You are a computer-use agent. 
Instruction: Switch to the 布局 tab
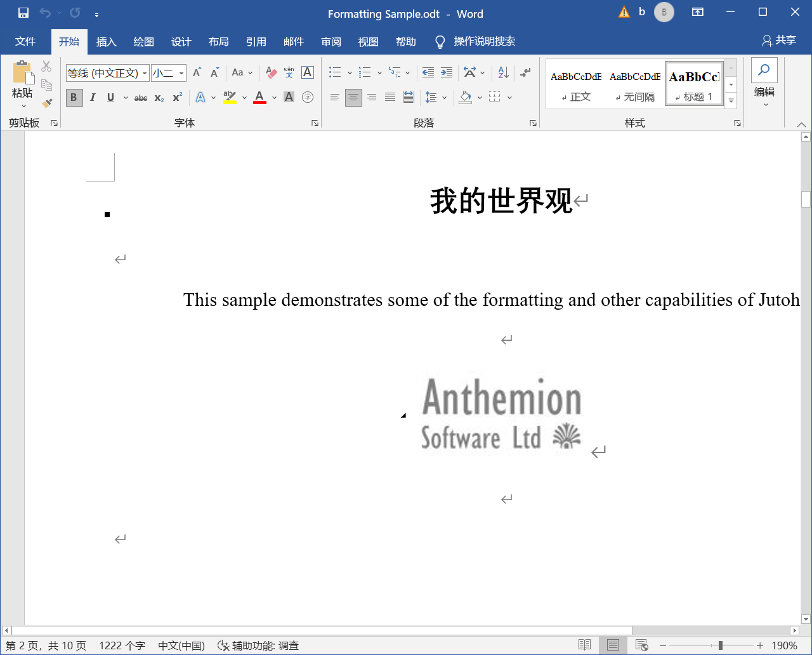[x=219, y=41]
